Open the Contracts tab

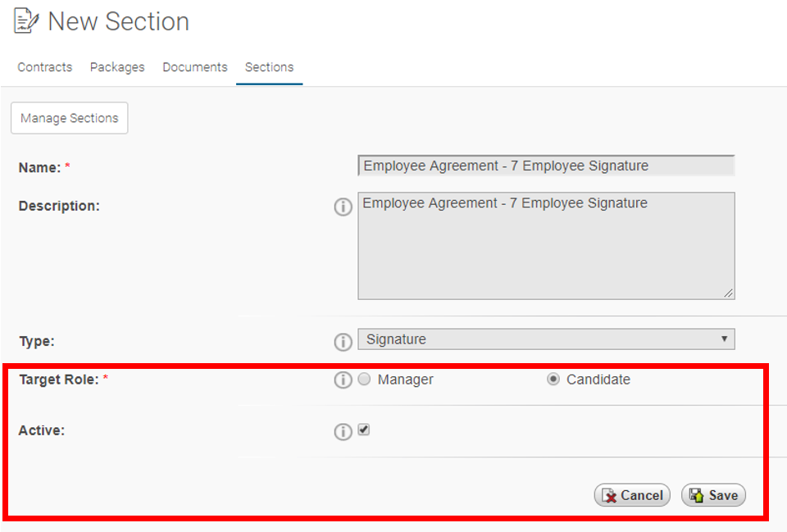click(44, 67)
